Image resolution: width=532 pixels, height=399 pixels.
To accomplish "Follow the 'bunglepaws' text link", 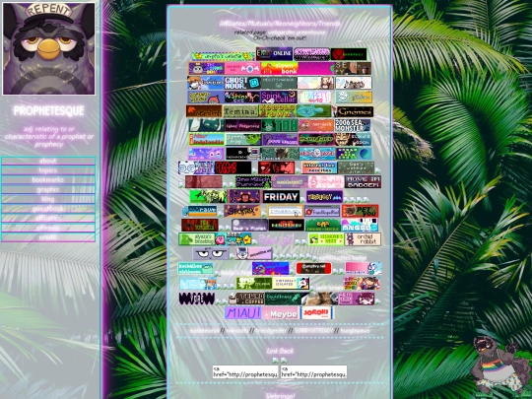I will (x=356, y=330).
